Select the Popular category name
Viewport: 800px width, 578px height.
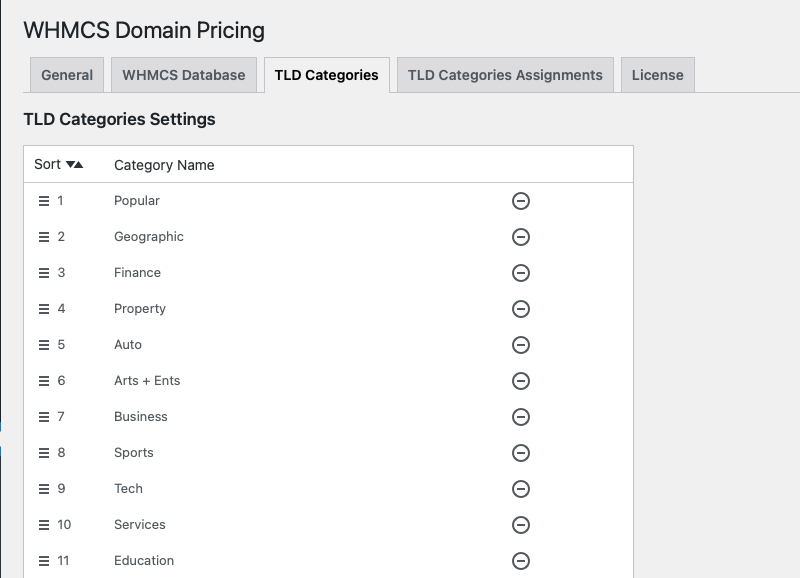point(137,201)
